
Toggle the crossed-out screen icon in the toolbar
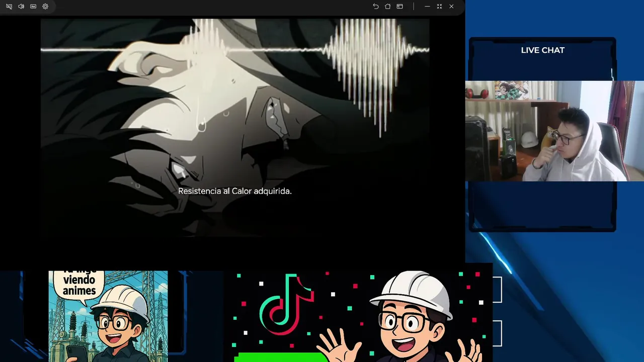click(9, 7)
